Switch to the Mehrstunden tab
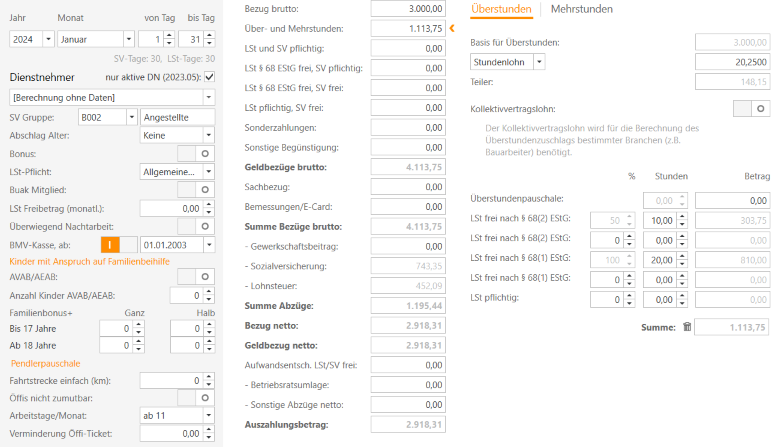Viewport: 774px width, 447px height. [582, 9]
